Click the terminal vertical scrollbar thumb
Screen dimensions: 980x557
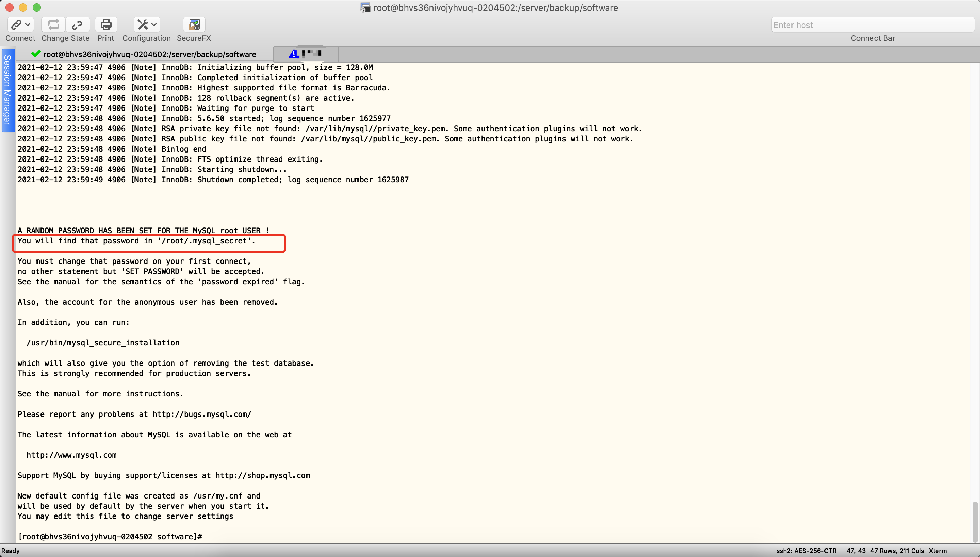pyautogui.click(x=975, y=521)
